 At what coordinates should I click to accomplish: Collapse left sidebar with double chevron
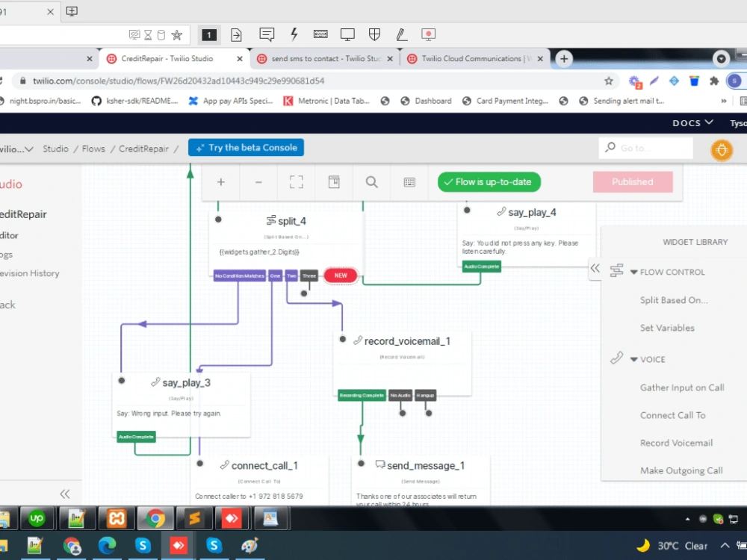coord(65,494)
